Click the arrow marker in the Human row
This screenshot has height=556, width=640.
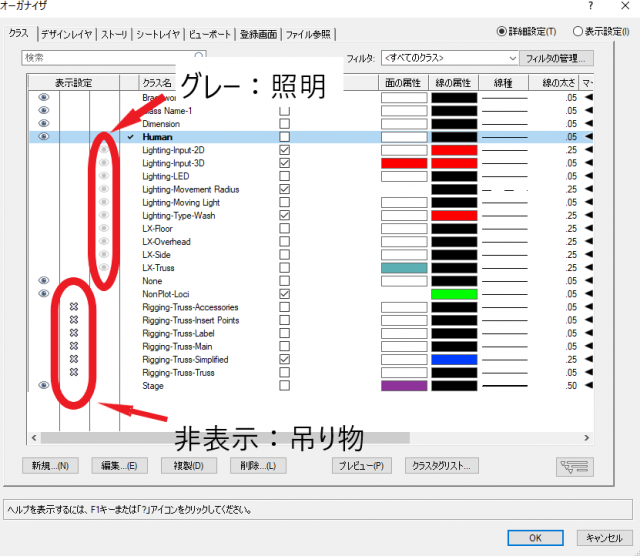tap(589, 136)
